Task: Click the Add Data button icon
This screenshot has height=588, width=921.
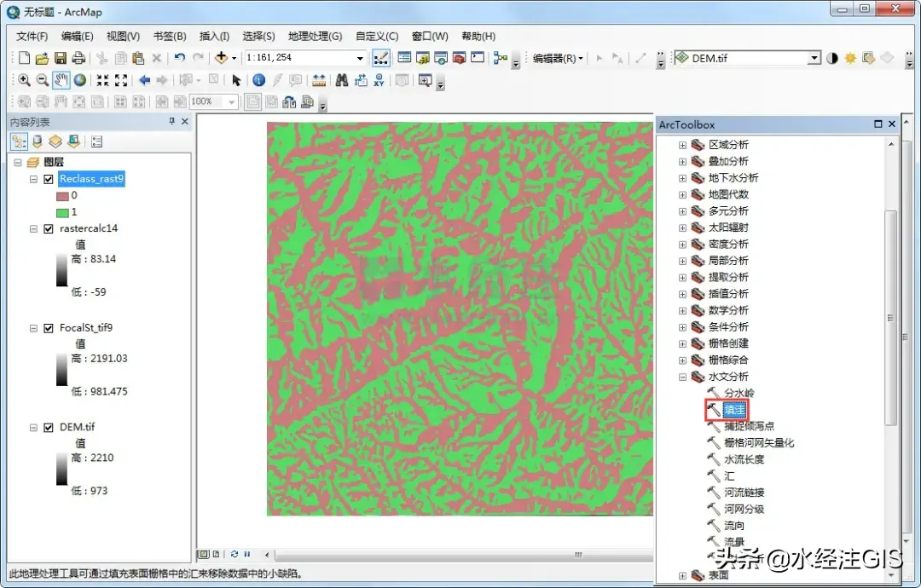Action: (222, 58)
